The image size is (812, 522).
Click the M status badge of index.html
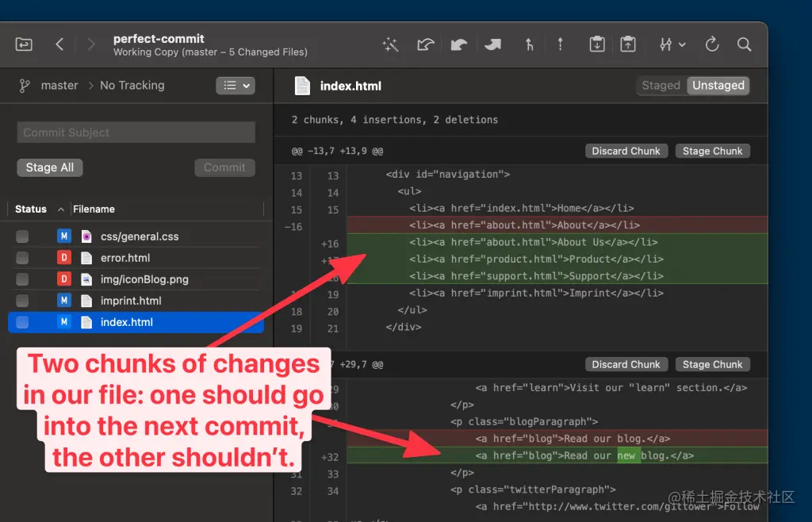[63, 322]
